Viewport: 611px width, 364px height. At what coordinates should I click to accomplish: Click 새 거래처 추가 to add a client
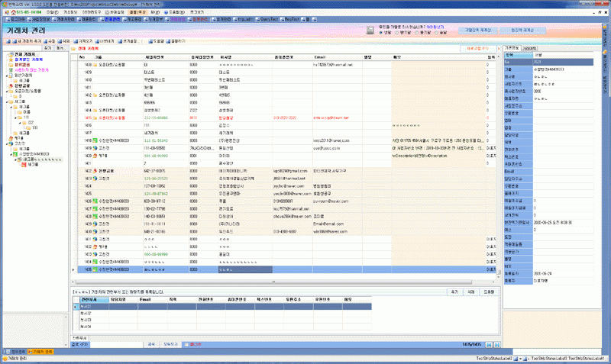click(26, 41)
